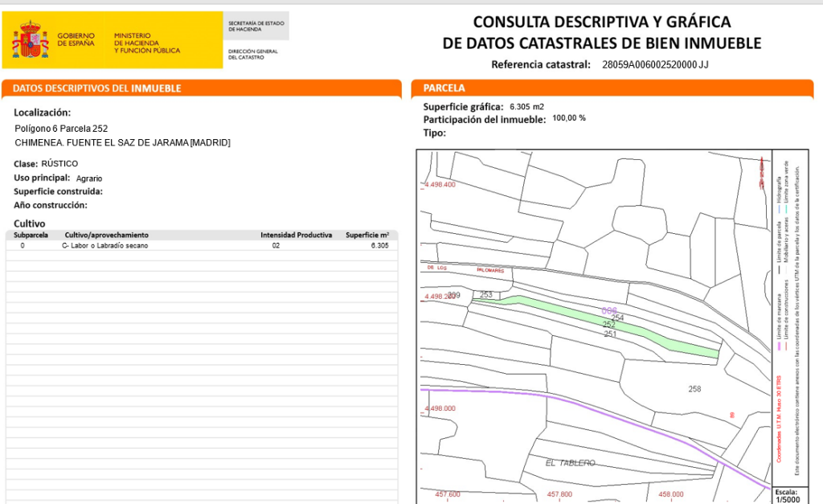This screenshot has width=823, height=504.
Task: Click the 6.305 m2 graphic surface value
Action: [527, 107]
